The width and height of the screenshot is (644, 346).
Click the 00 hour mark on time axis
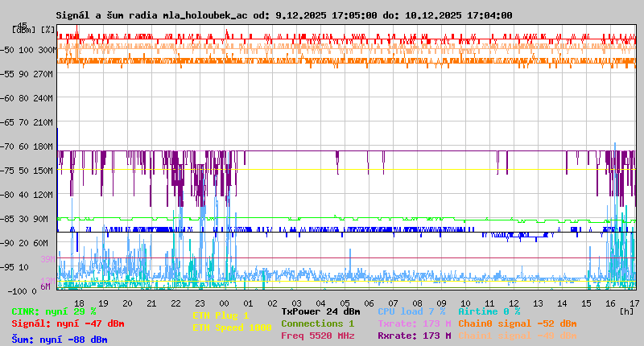point(225,303)
